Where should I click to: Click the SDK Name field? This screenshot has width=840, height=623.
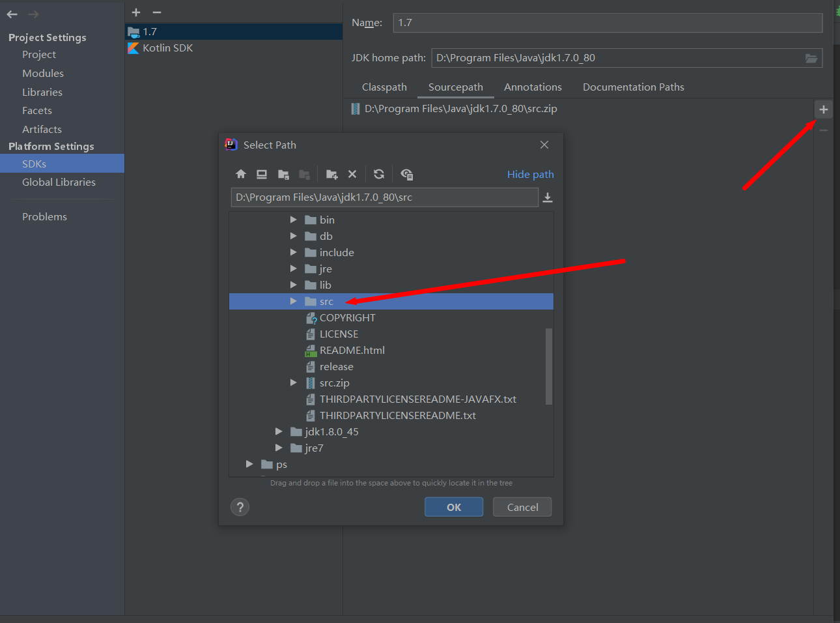click(608, 23)
